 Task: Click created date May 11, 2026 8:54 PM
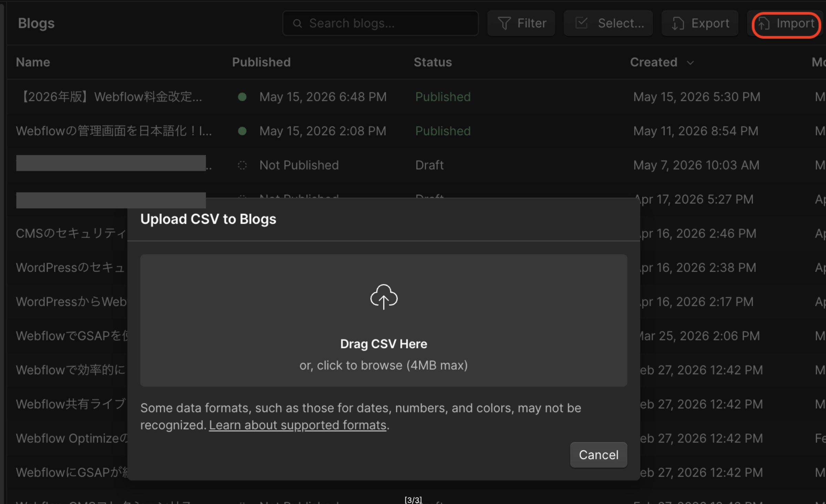[696, 131]
